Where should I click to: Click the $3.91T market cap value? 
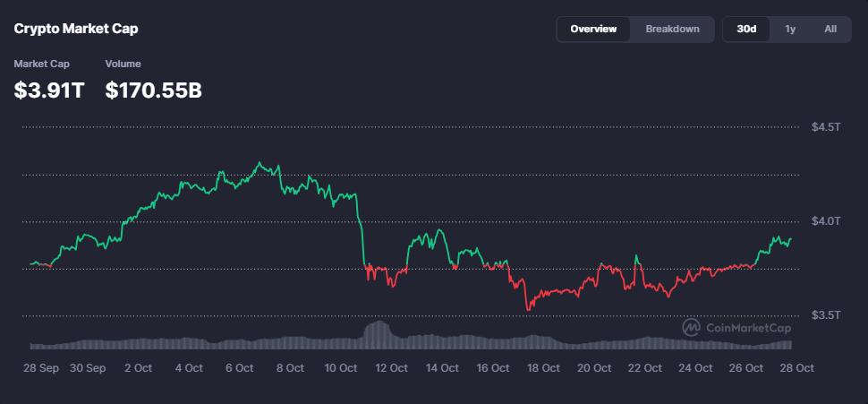pyautogui.click(x=49, y=90)
